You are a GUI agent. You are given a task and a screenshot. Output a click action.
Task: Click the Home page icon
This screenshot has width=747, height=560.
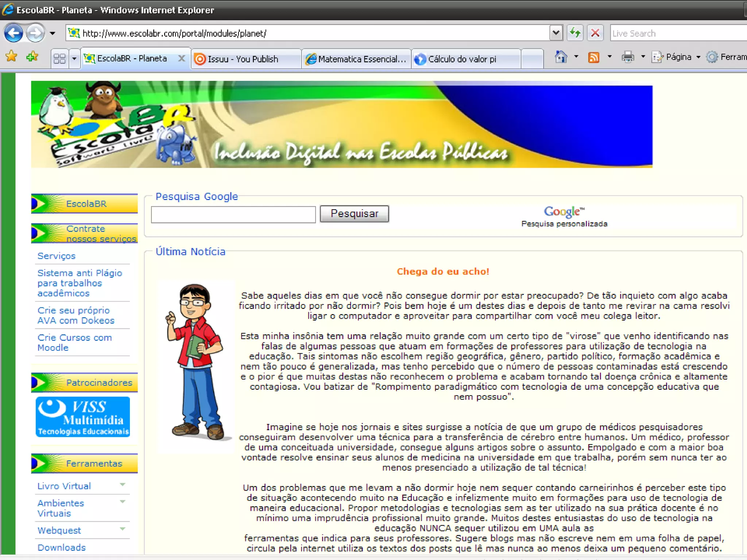tap(561, 57)
